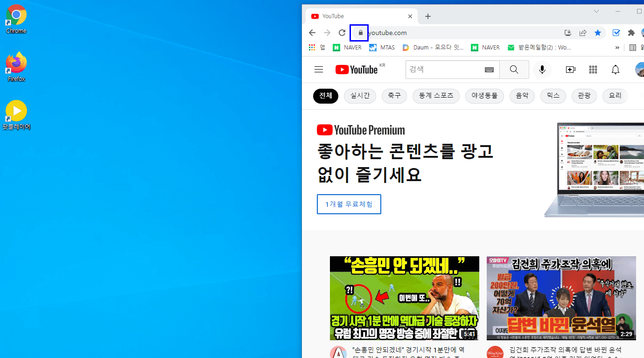Open the YouTube apps grid icon

[593, 70]
